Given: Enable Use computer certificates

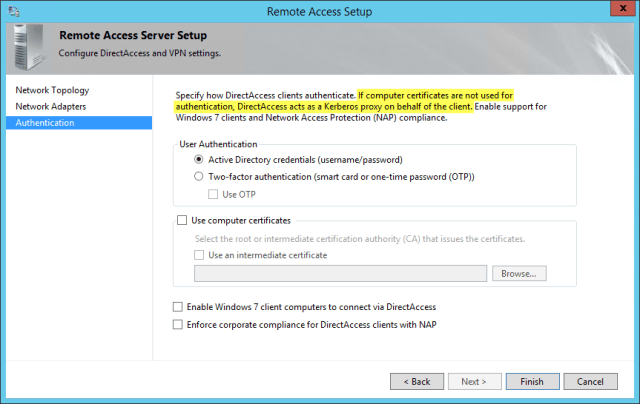Looking at the screenshot, I should pyautogui.click(x=181, y=220).
